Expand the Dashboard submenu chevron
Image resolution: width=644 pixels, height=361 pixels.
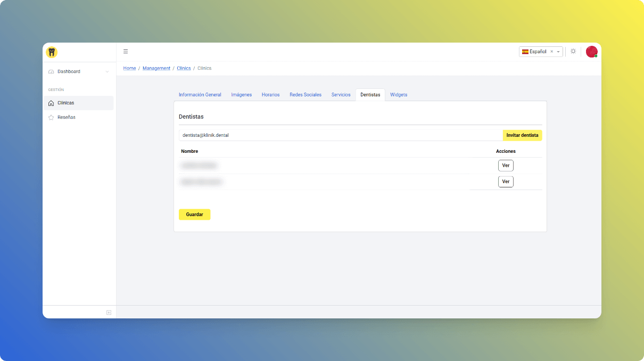click(x=107, y=72)
